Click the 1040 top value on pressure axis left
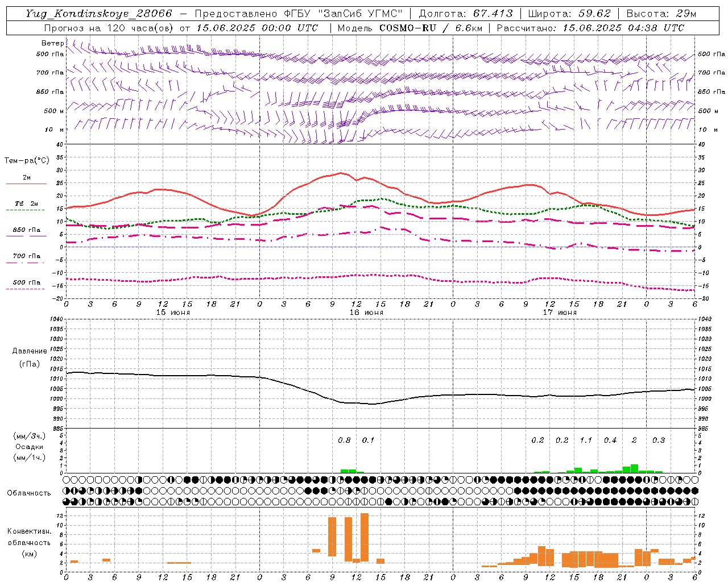 (56, 319)
